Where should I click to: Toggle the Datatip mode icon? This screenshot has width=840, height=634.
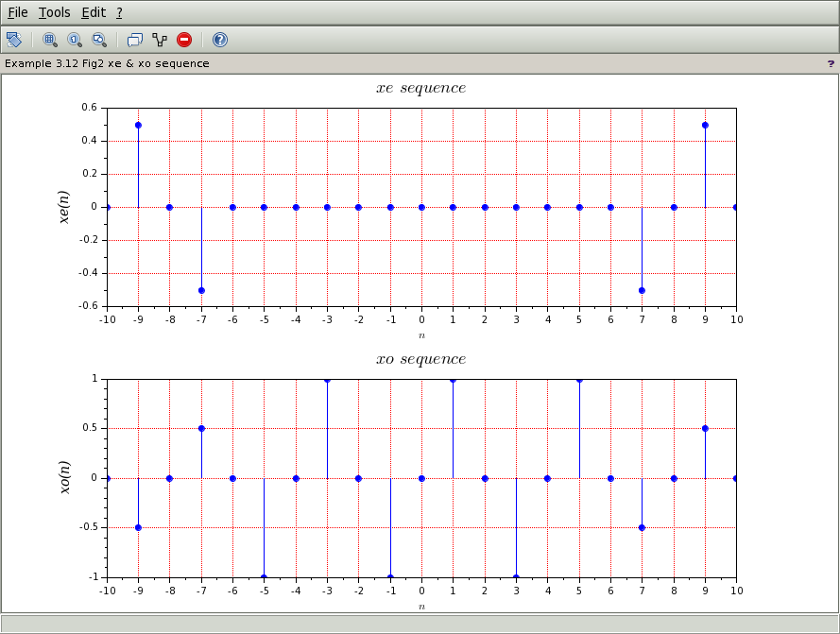click(134, 40)
